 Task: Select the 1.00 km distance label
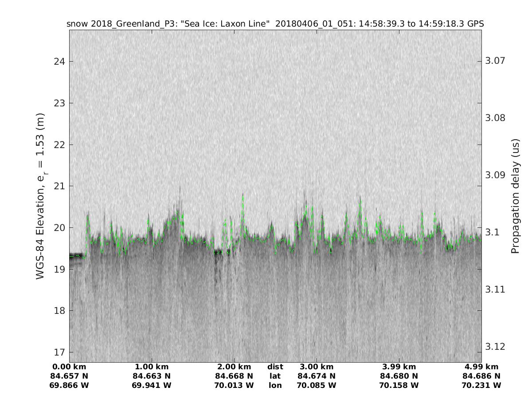point(152,367)
